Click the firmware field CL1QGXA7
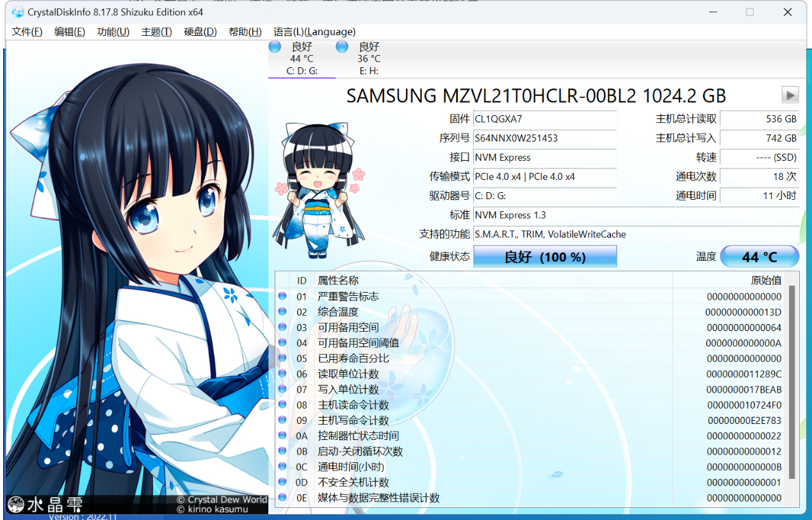 545,119
